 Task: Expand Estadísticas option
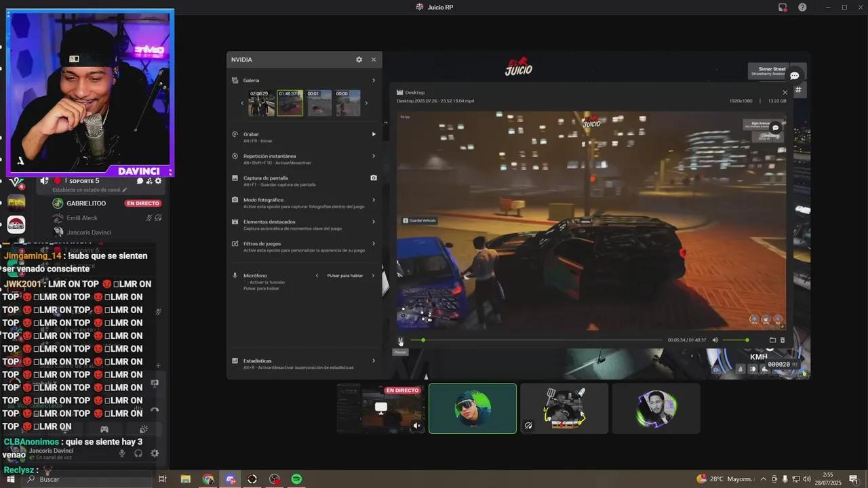(x=373, y=361)
